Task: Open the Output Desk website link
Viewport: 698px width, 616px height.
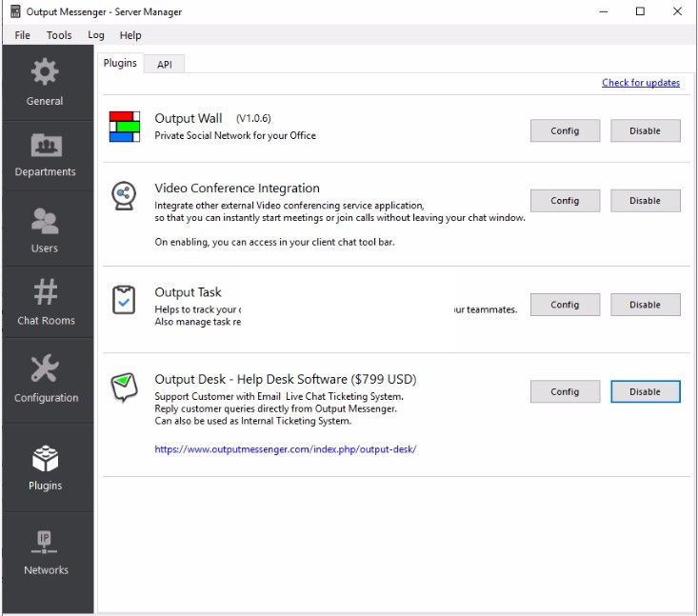Action: 286,449
